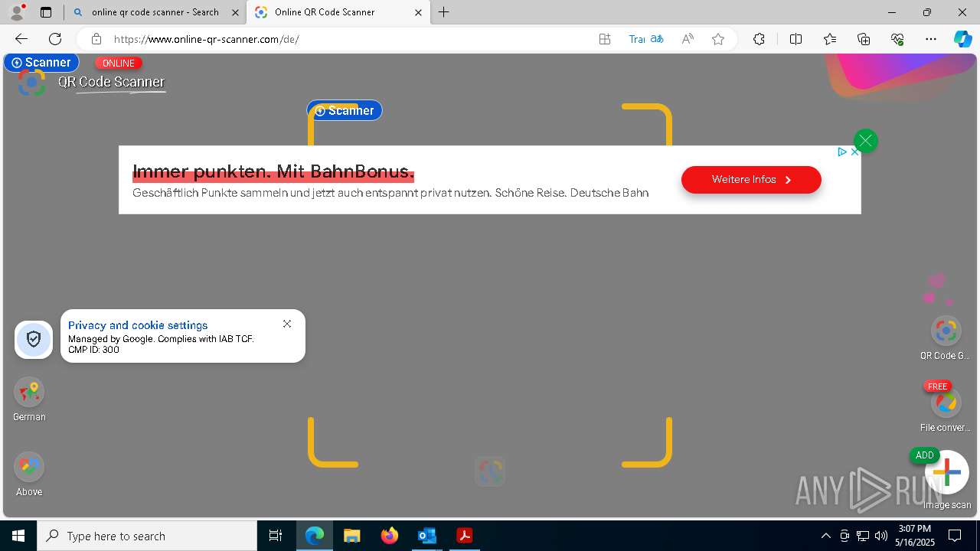Click the browser profile icon

tap(18, 12)
